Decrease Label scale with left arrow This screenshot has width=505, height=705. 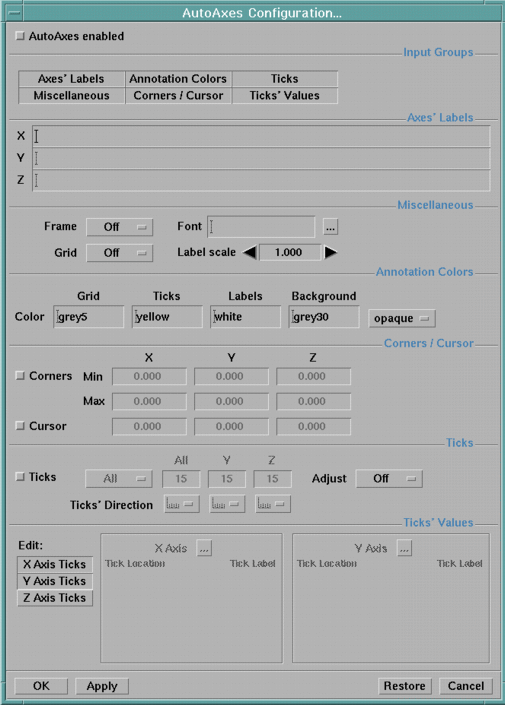tap(250, 253)
